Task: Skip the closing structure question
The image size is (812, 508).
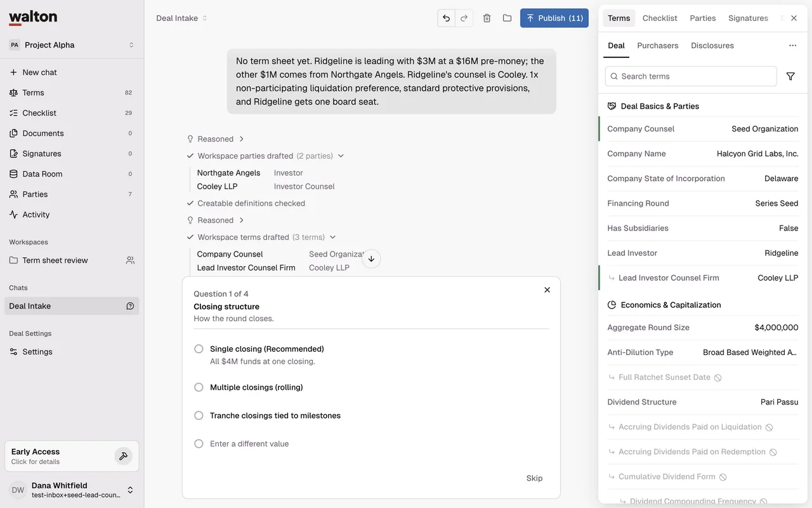Action: pos(534,478)
